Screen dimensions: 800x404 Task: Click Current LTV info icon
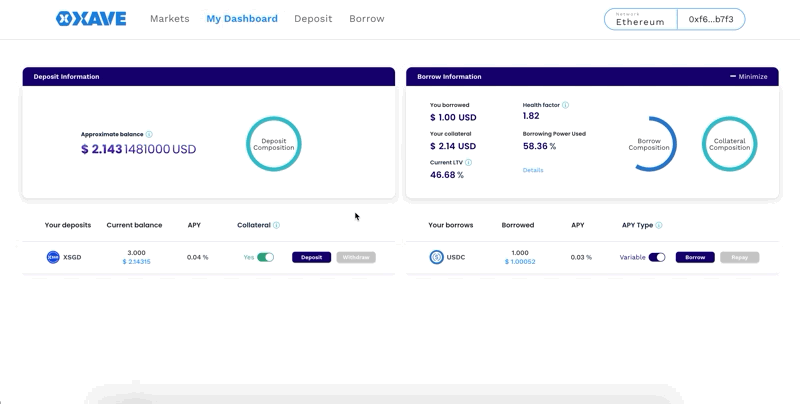coord(468,162)
